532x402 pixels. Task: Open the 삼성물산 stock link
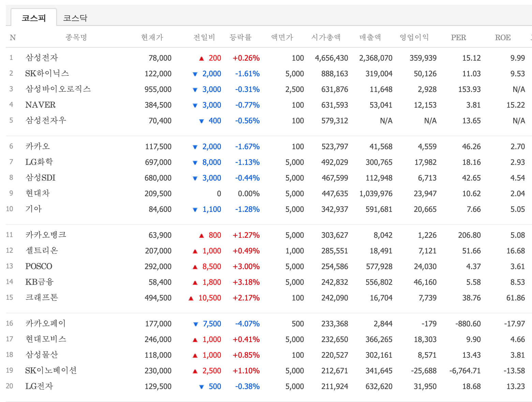click(x=42, y=355)
